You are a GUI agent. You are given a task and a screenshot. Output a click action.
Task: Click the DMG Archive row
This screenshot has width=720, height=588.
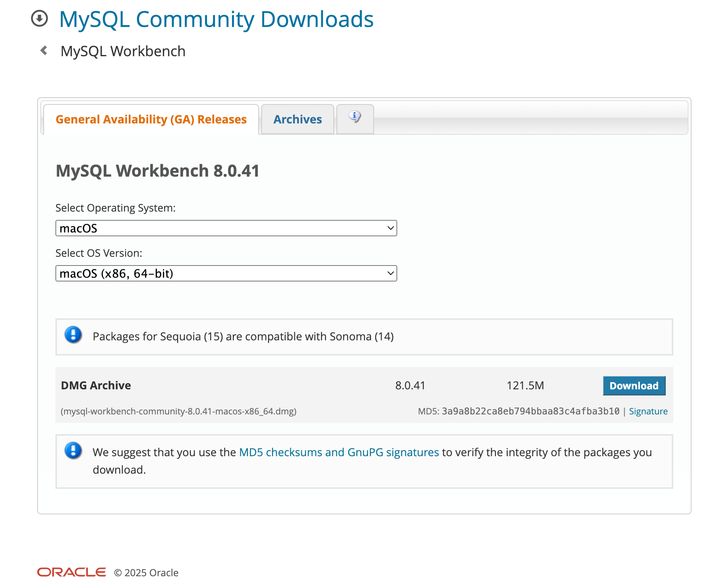point(96,385)
